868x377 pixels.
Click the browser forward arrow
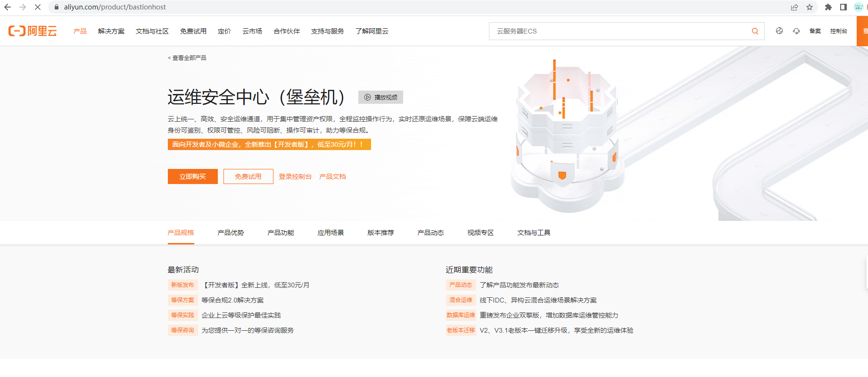point(23,7)
